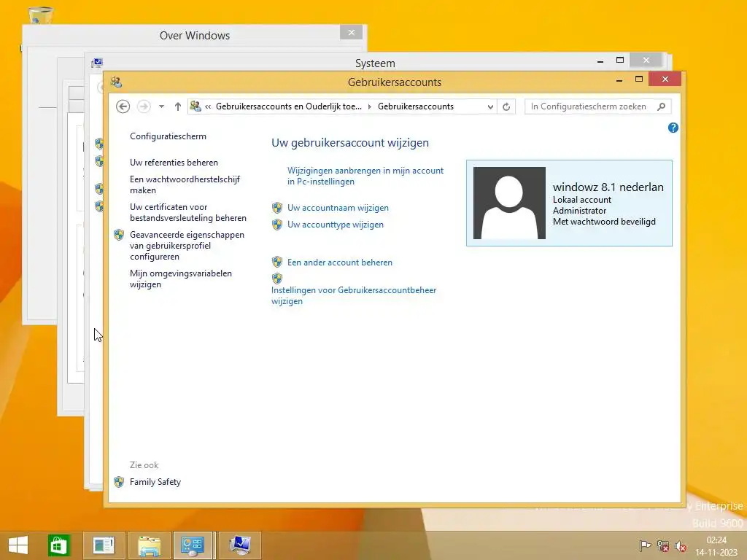747x560 pixels.
Task: Click Een ander account beheren
Action: coord(340,262)
